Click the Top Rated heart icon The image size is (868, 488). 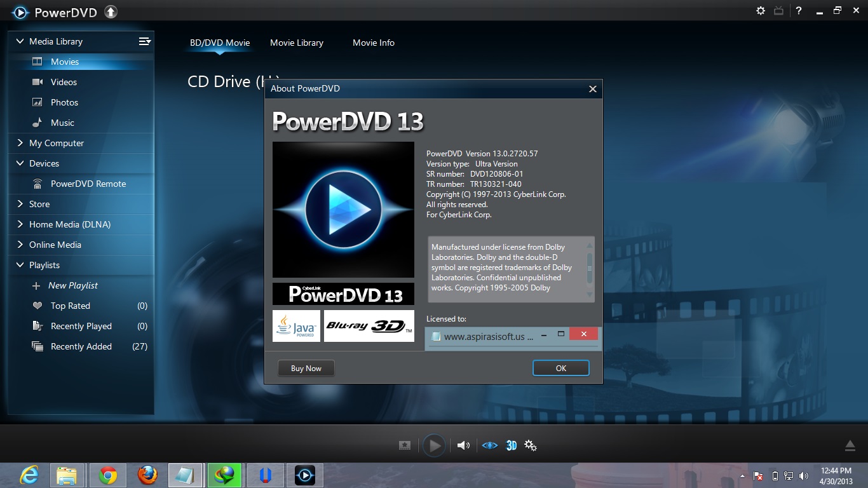click(x=37, y=306)
